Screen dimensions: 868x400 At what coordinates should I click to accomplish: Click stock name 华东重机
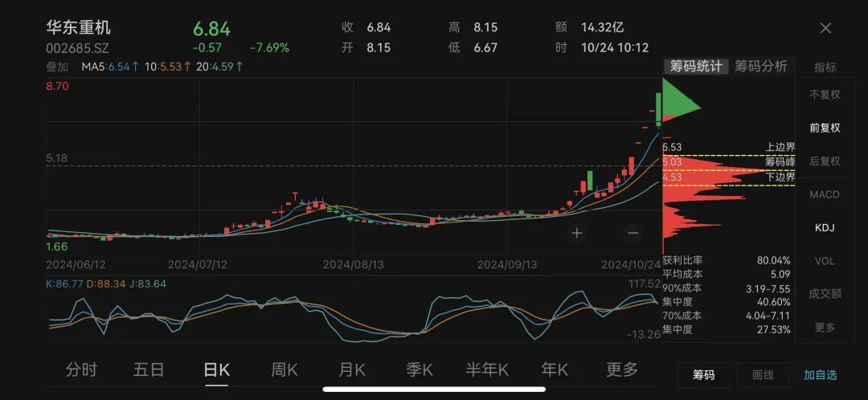pos(78,27)
